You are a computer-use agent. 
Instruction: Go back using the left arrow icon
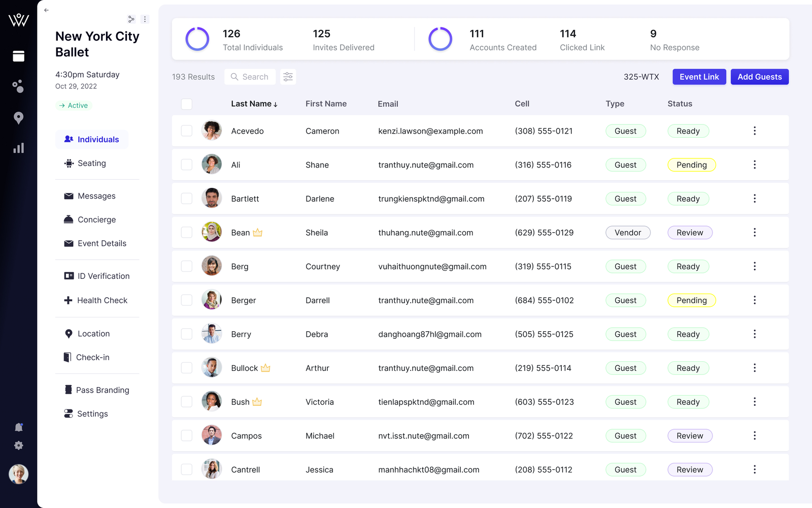(x=46, y=10)
